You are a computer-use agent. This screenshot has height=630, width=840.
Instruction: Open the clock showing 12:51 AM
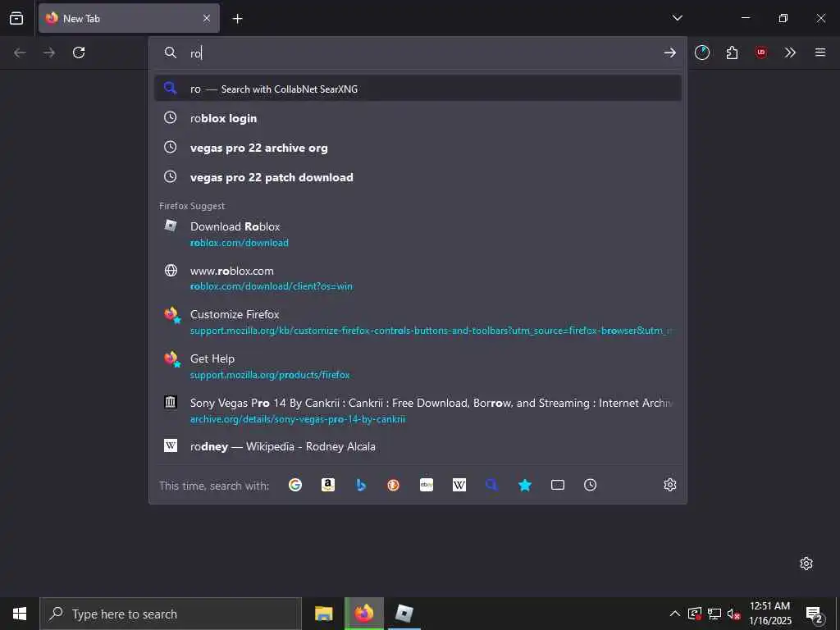click(x=769, y=614)
